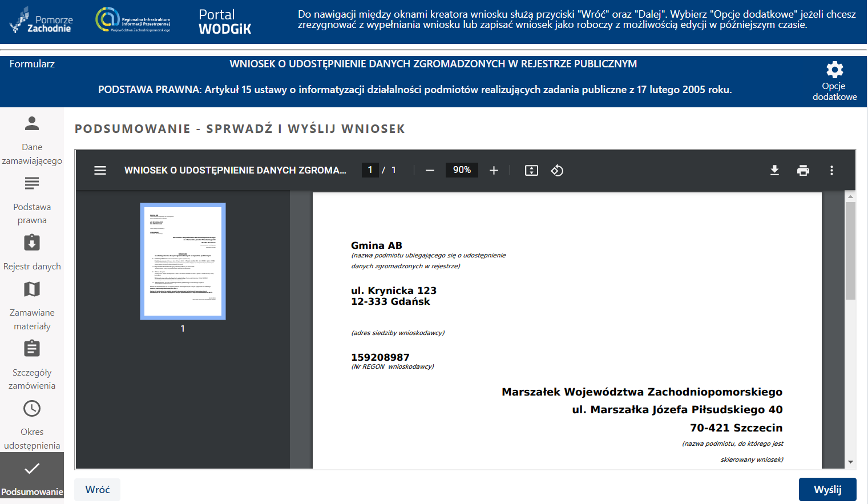This screenshot has width=868, height=504.
Task: Open Zamawiane materiały map icon
Action: [31, 289]
